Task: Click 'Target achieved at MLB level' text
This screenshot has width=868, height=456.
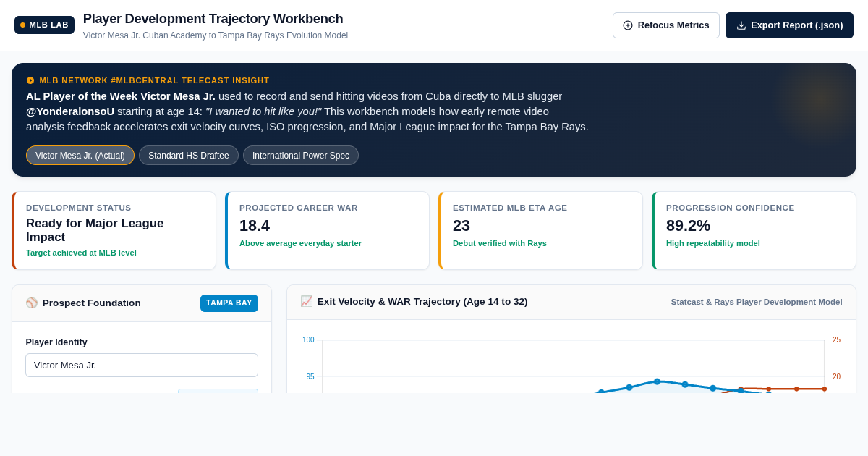Action: [81, 253]
